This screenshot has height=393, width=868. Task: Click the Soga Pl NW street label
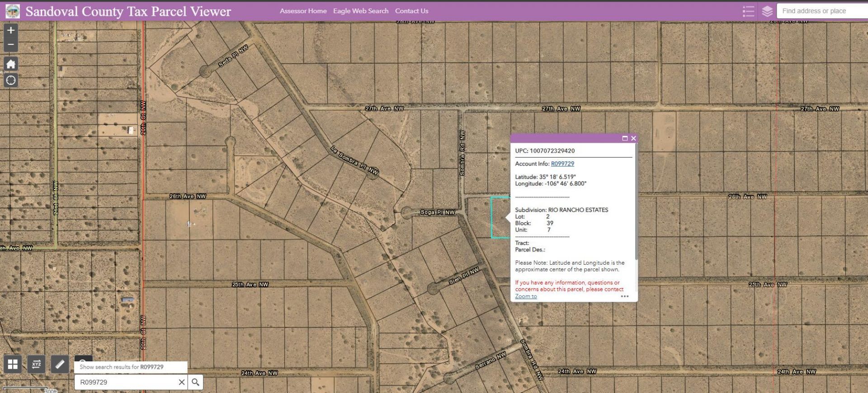[438, 212]
